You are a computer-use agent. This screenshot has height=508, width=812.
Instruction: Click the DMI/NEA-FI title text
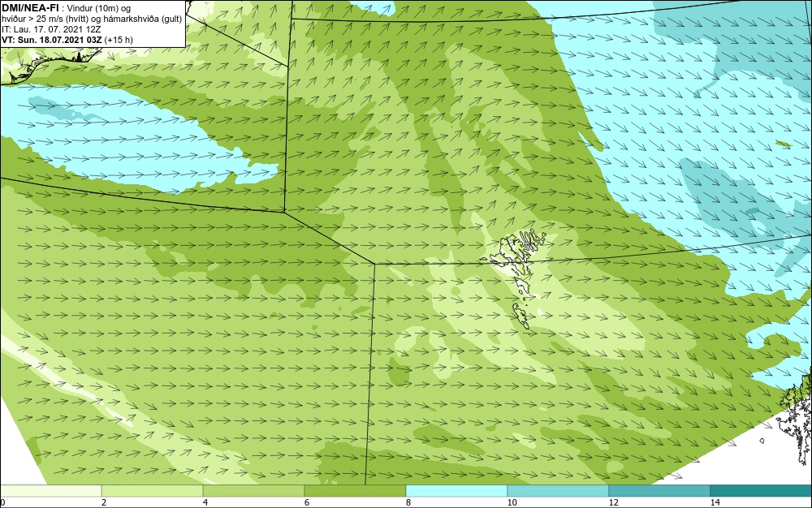click(30, 8)
